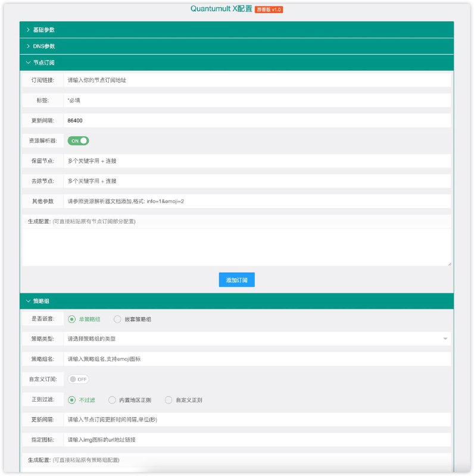474x476 pixels.
Task: Click the 保留节点 keyword field
Action: (x=257, y=161)
